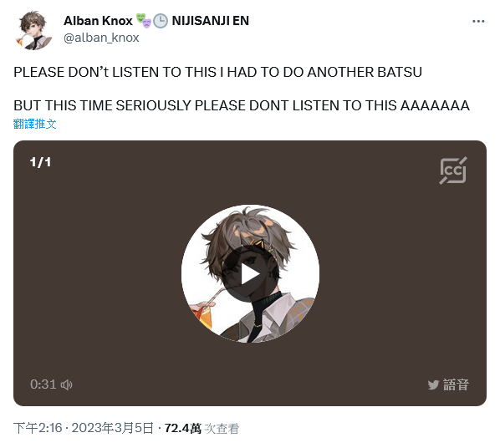Play the audio clip
Screen dimensions: 500x448
[250, 274]
